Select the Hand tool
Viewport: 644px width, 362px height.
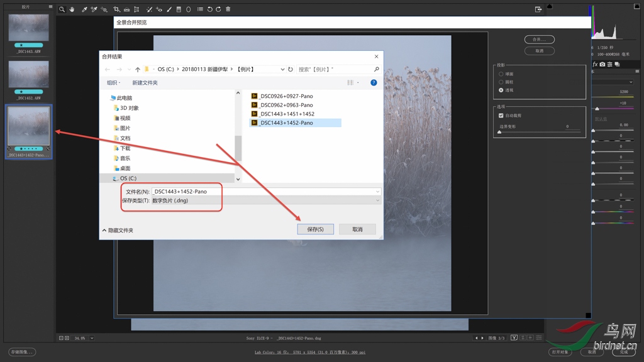click(x=72, y=9)
